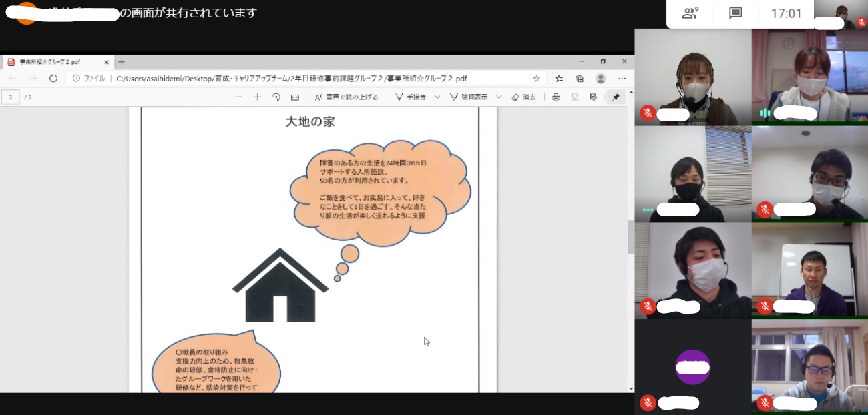Select the black-mask participant by the window blinds
Image resolution: width=868 pixels, height=415 pixels.
click(x=692, y=173)
